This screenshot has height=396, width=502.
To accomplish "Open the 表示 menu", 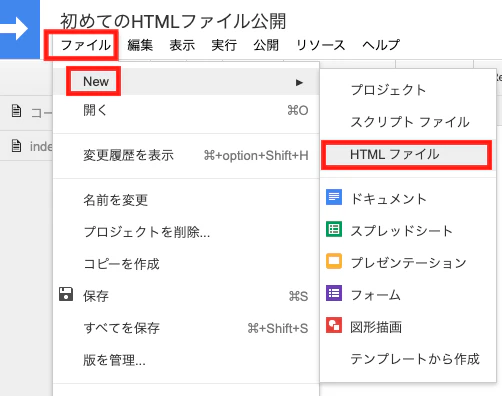I will 182,45.
